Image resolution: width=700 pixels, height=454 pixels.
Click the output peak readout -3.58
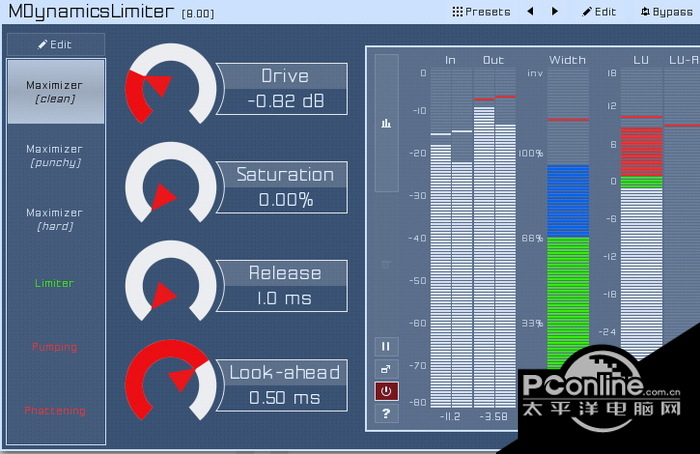click(494, 417)
